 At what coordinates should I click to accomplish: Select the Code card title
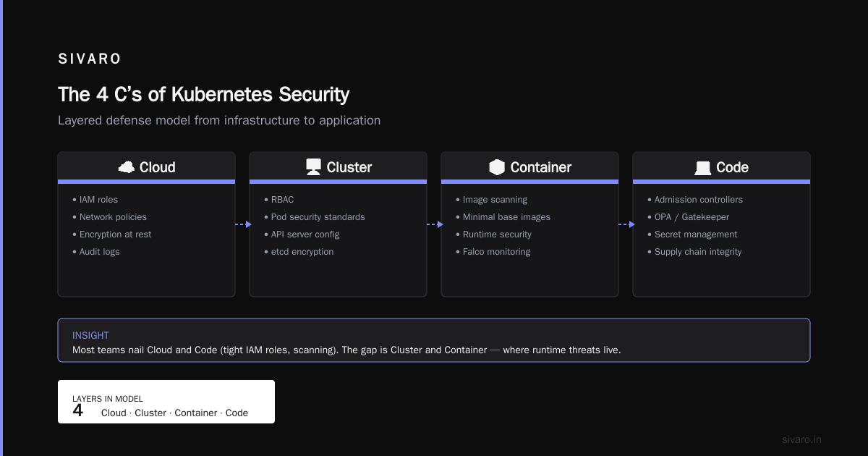[732, 167]
